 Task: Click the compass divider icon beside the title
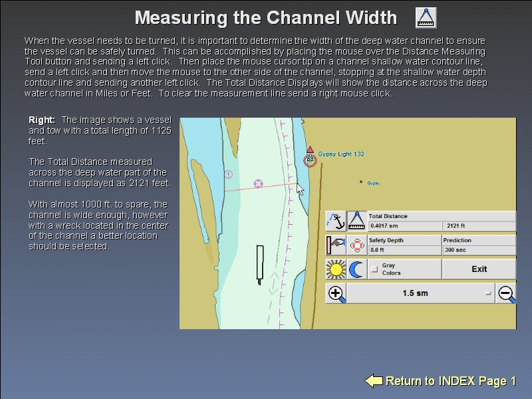click(426, 17)
